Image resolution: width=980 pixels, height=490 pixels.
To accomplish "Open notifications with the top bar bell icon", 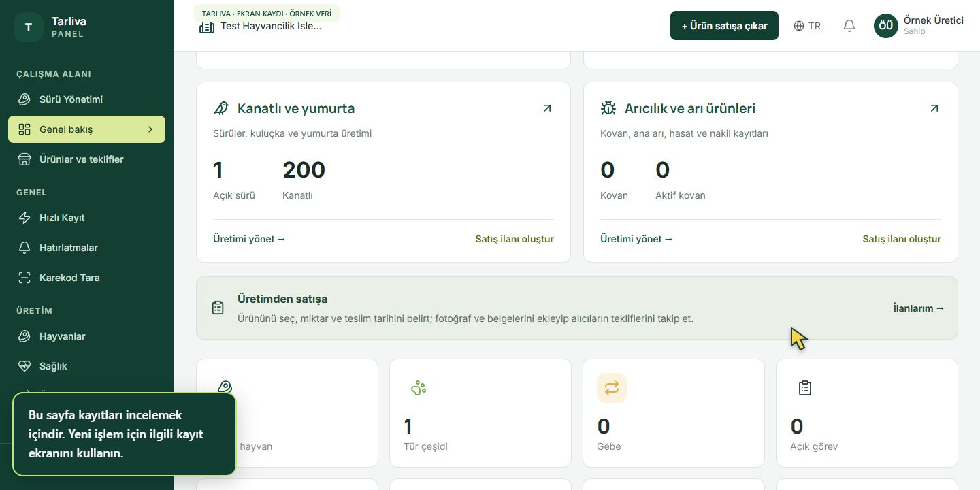I will [x=849, y=26].
